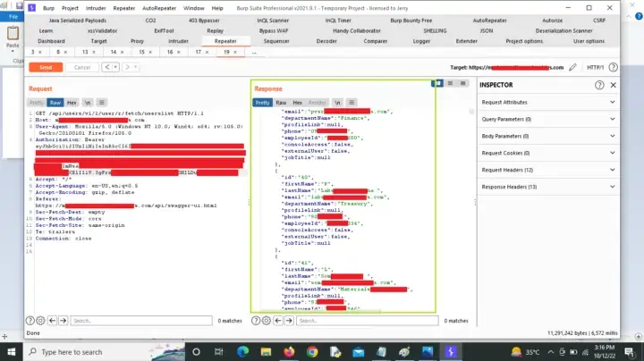Switch request view to Raw
This screenshot has height=361, width=644.
(55, 103)
